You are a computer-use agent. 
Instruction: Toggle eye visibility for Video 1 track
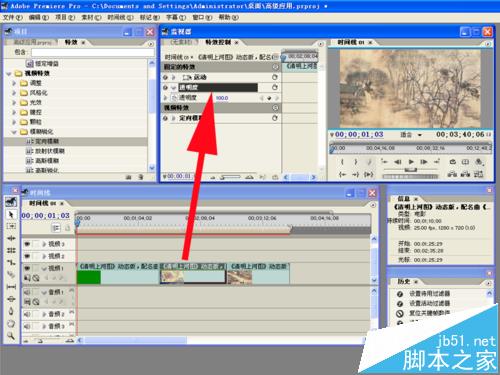tap(27, 268)
